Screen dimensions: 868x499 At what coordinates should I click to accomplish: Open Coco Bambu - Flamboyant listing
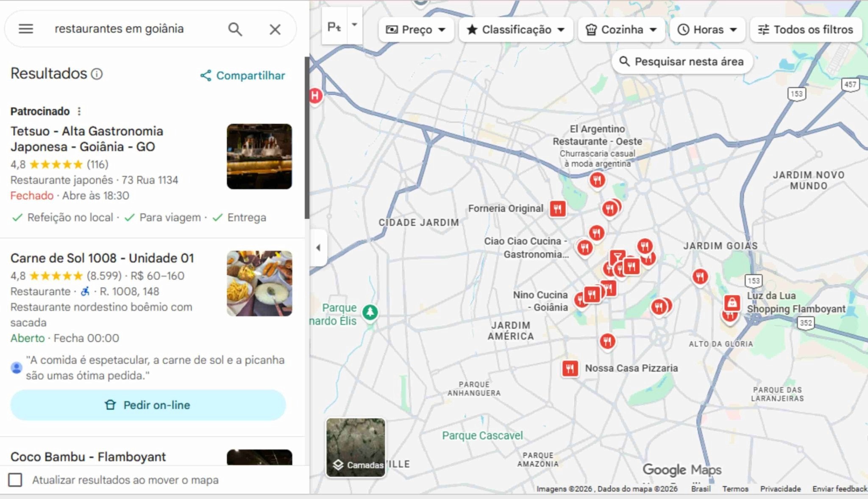click(88, 457)
